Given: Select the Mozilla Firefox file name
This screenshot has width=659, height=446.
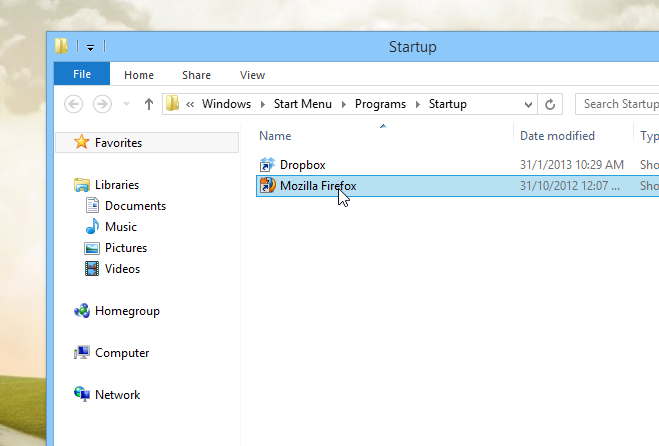Looking at the screenshot, I should [318, 186].
